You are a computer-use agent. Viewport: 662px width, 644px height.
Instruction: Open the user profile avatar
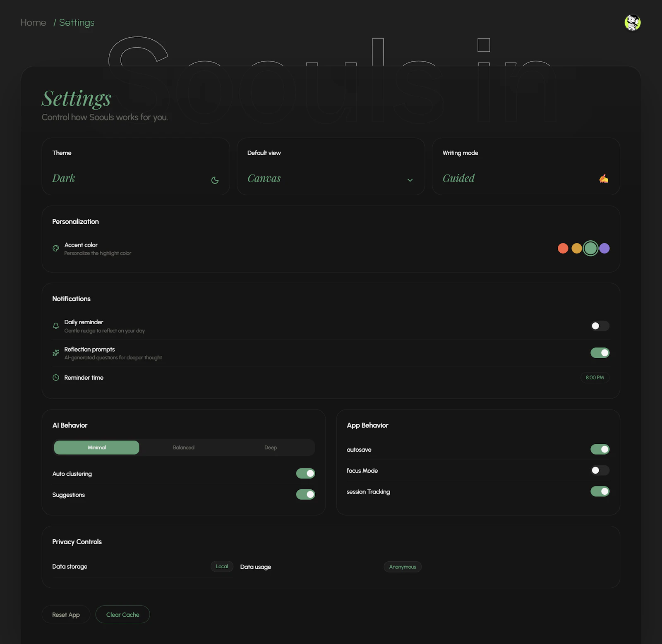632,22
